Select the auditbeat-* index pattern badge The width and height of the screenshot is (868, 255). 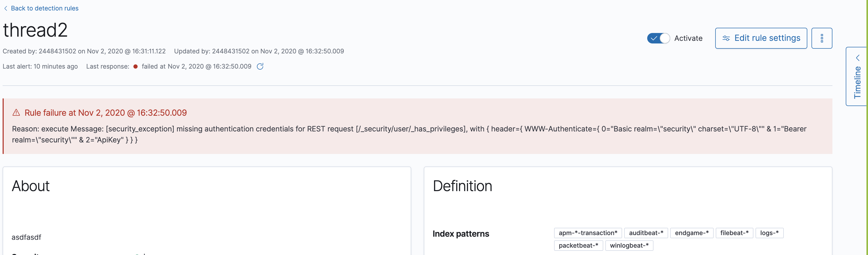click(x=646, y=233)
